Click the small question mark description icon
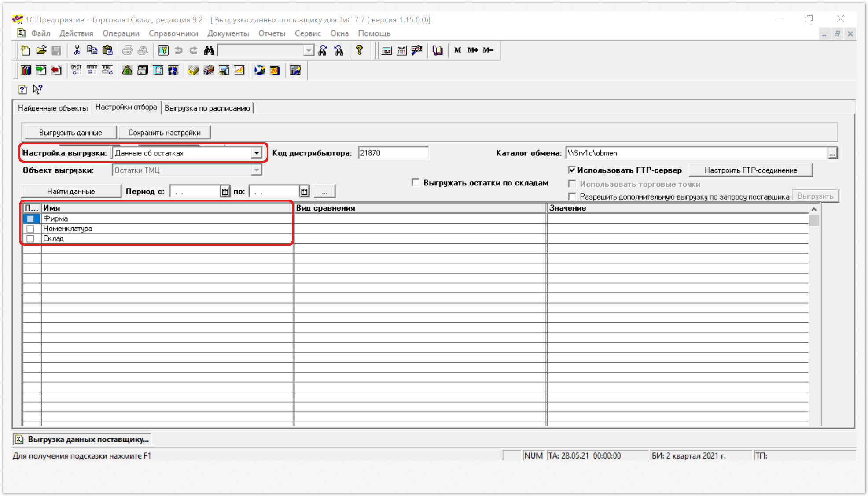 coord(22,89)
